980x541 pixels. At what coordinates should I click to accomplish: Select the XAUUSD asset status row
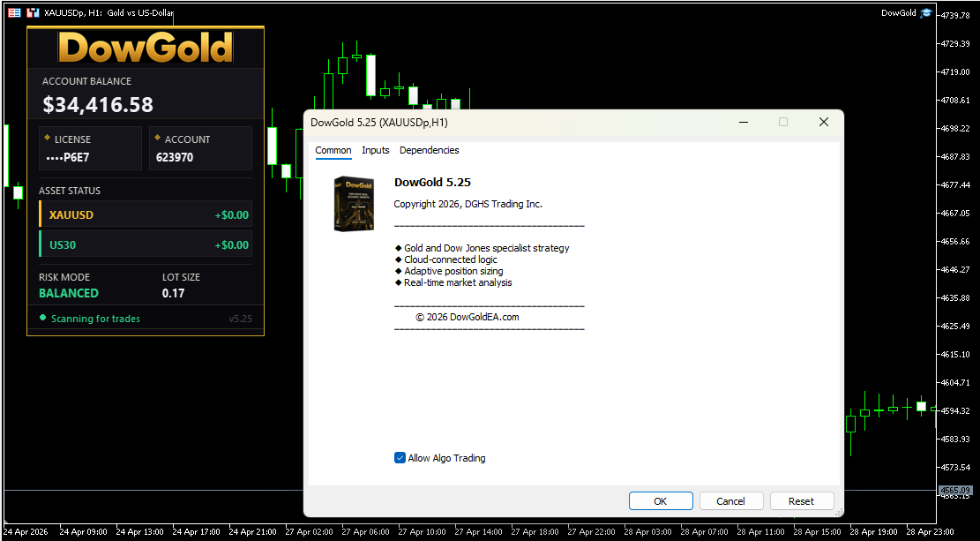tap(146, 214)
